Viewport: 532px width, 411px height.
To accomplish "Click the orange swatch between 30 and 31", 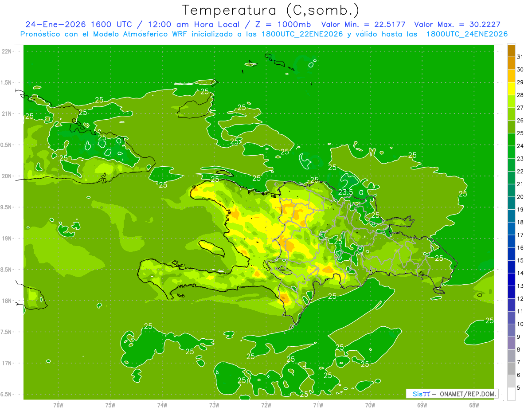I will click(511, 63).
